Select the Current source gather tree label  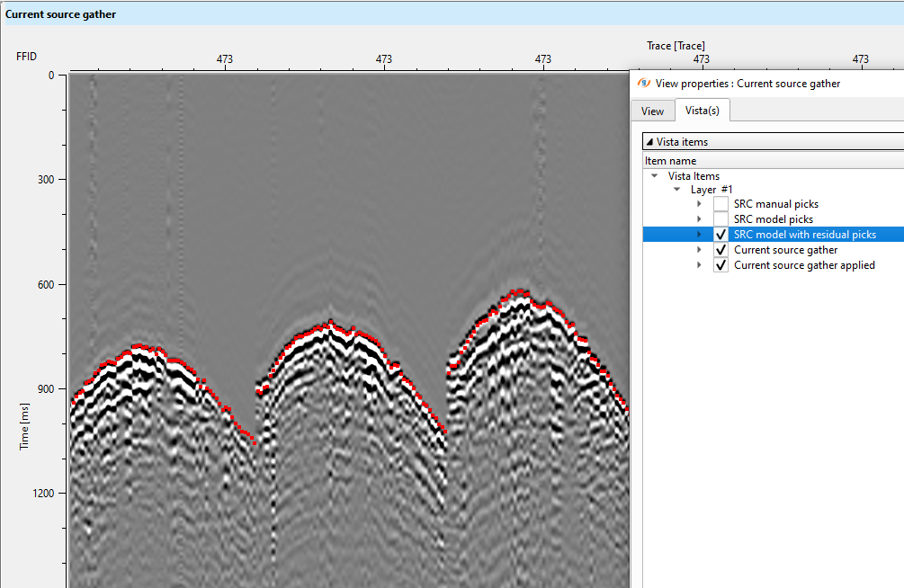click(x=785, y=250)
